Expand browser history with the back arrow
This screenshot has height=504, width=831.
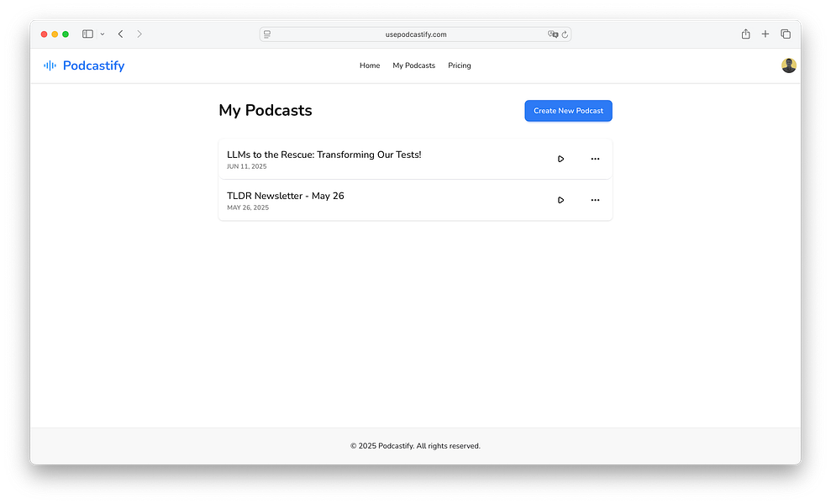coord(120,34)
